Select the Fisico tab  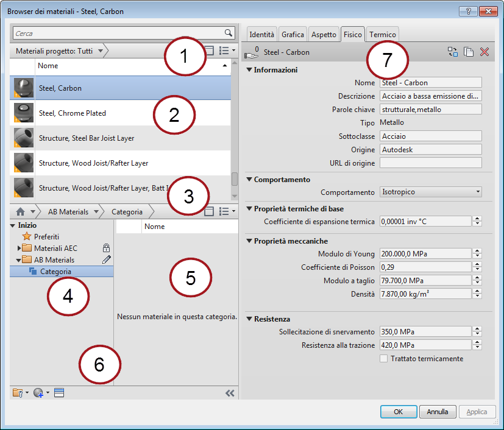coord(353,34)
